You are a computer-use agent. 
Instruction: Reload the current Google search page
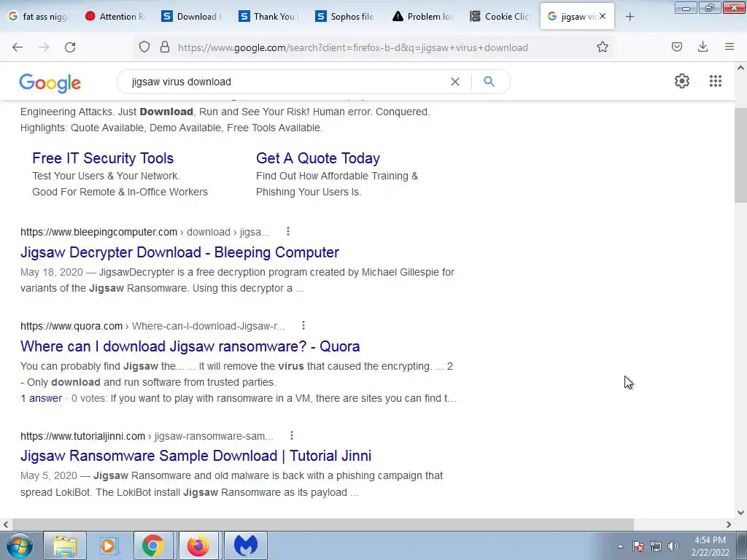(70, 47)
